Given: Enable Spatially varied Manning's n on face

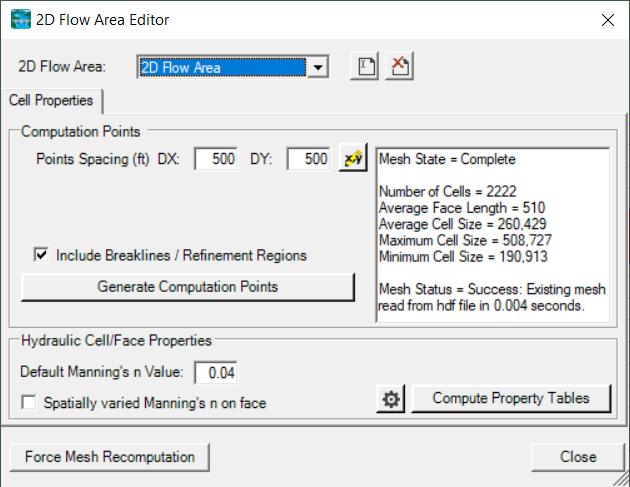Looking at the screenshot, I should [x=29, y=402].
